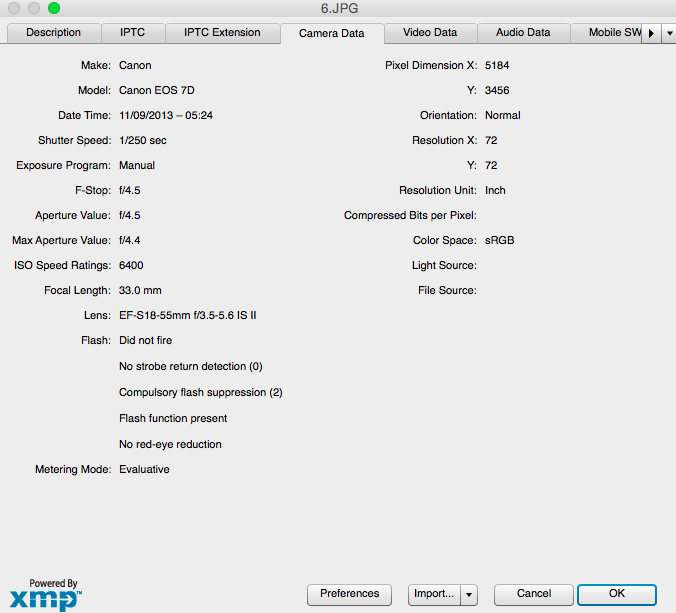Select the Mobile SWF tab
The height and width of the screenshot is (613, 676).
pyautogui.click(x=606, y=33)
